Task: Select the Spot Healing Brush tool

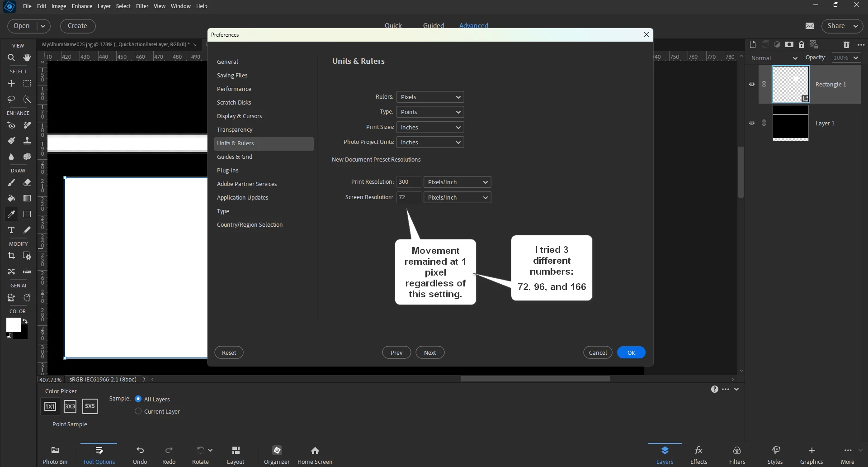Action: pyautogui.click(x=27, y=125)
